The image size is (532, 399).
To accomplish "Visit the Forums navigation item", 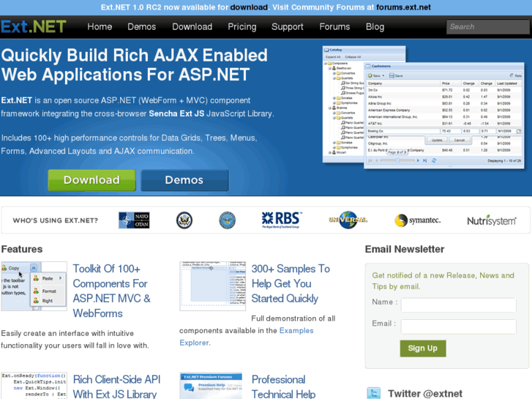I will [x=334, y=27].
